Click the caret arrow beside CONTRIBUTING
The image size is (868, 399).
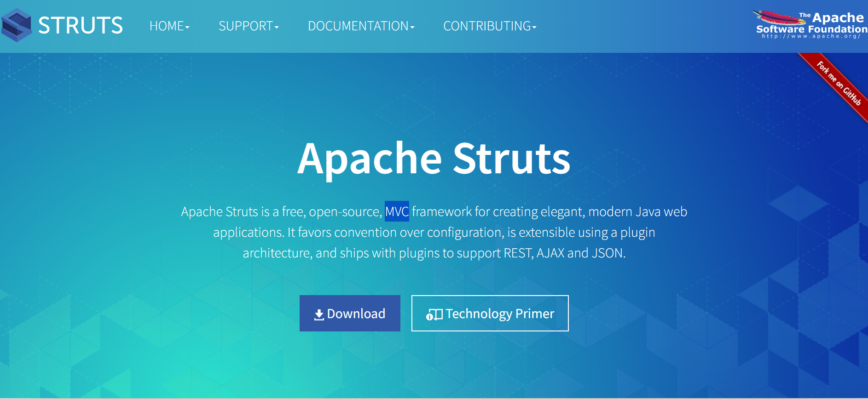[534, 28]
